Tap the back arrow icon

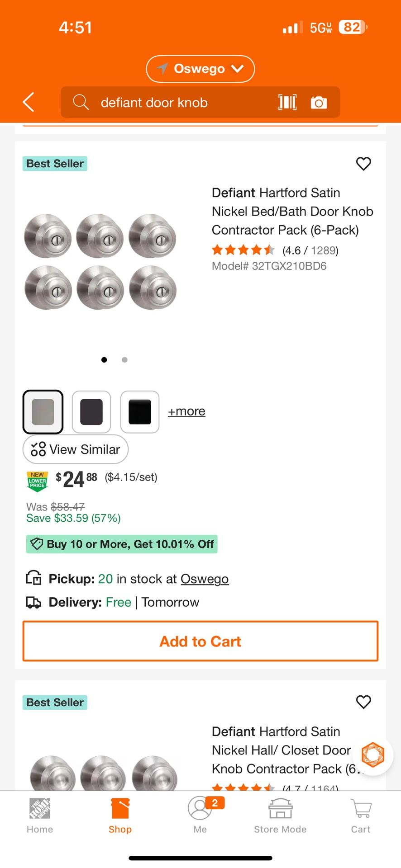(29, 102)
